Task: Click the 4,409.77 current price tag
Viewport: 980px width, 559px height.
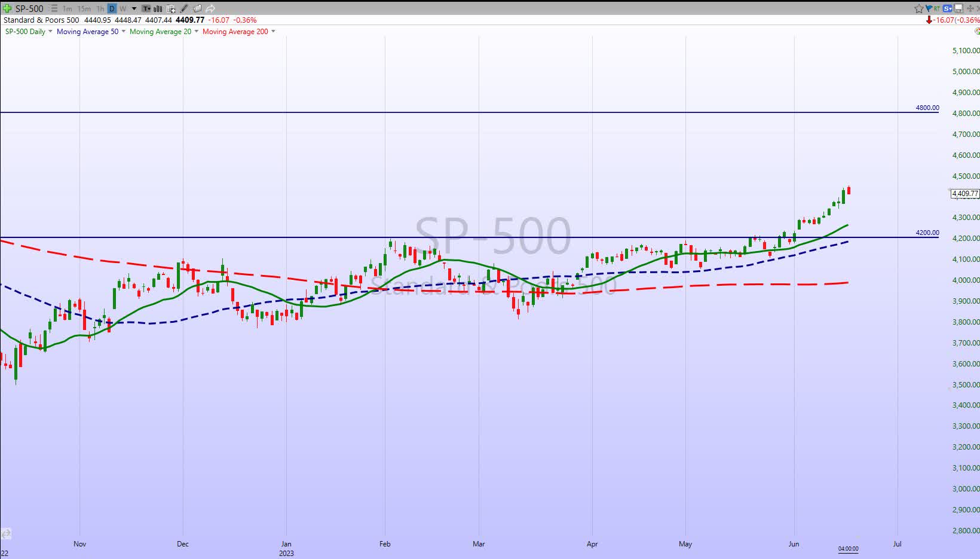Action: (965, 194)
